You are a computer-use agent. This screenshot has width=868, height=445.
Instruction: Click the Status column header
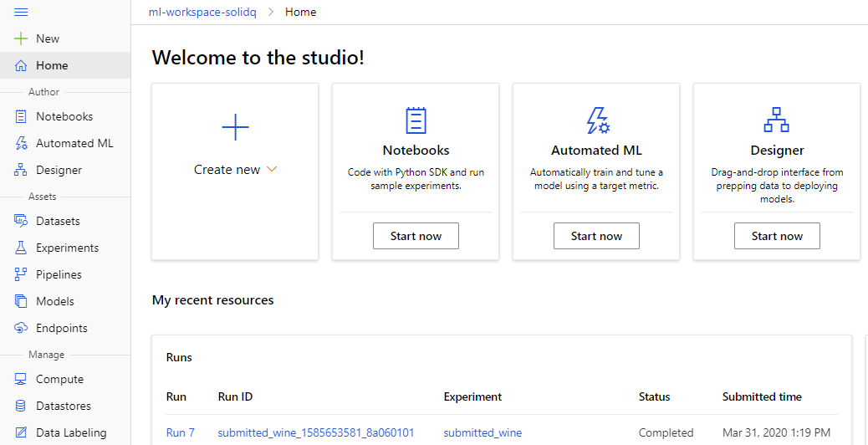point(654,396)
